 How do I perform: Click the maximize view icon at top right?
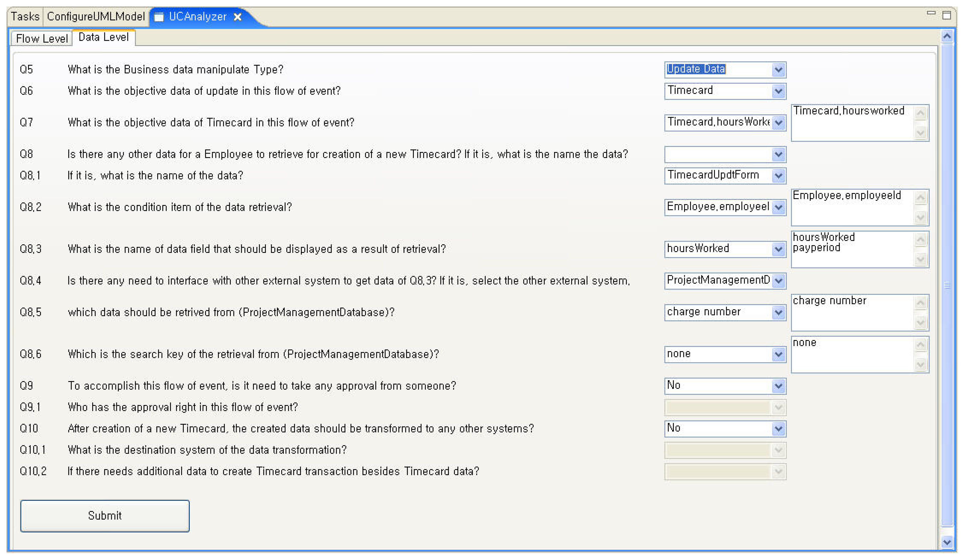pyautogui.click(x=946, y=15)
